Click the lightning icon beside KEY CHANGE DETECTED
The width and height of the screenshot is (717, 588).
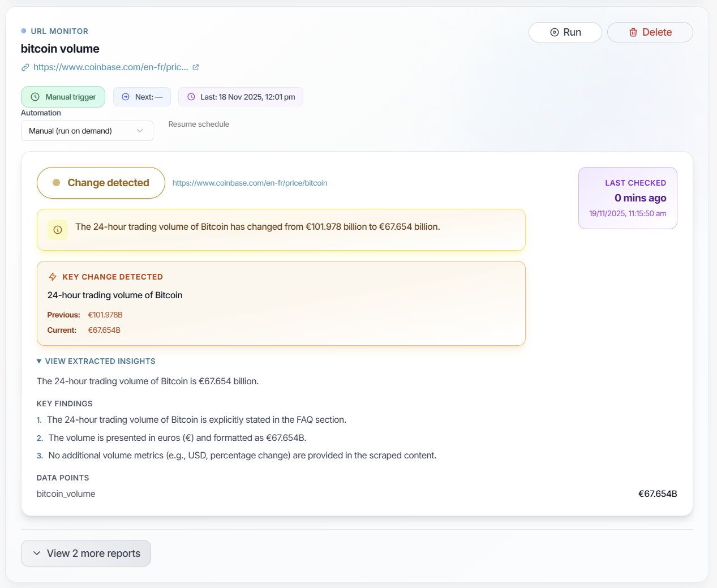click(x=52, y=277)
